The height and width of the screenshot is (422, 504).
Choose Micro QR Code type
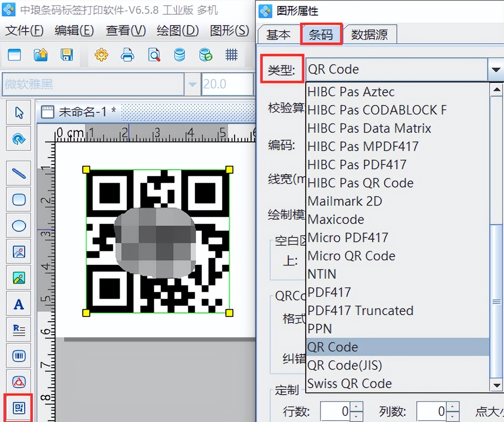[397, 256]
